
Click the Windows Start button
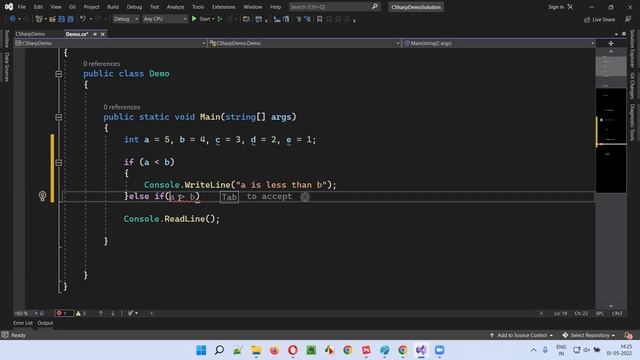(x=201, y=350)
